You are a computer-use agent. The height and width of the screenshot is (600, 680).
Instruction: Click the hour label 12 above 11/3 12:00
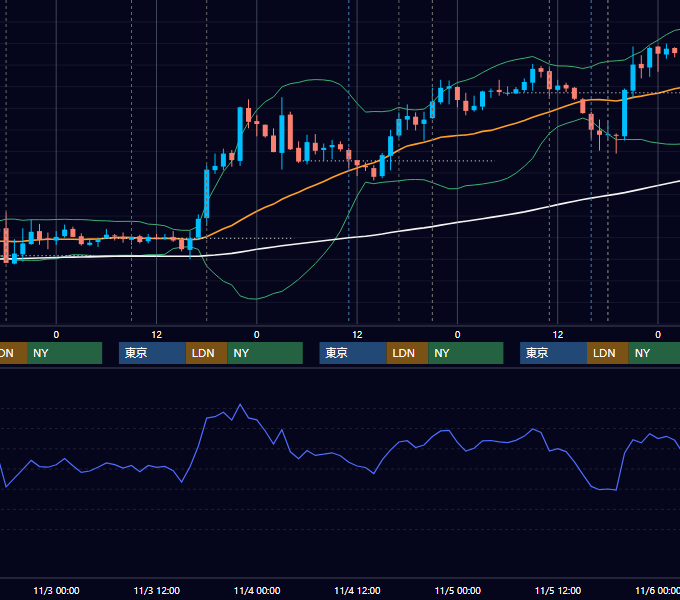coord(157,335)
